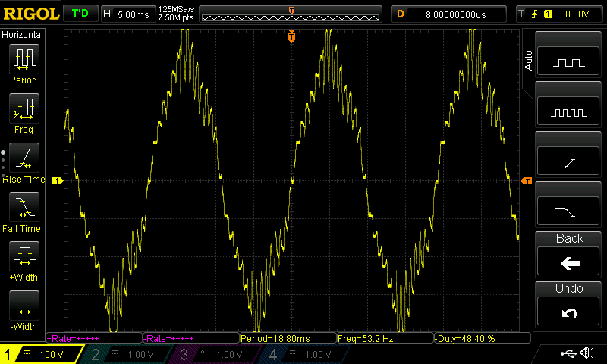Select channel 1 tab showing 100 V
Viewport: 607px width, 364px height.
click(x=40, y=354)
